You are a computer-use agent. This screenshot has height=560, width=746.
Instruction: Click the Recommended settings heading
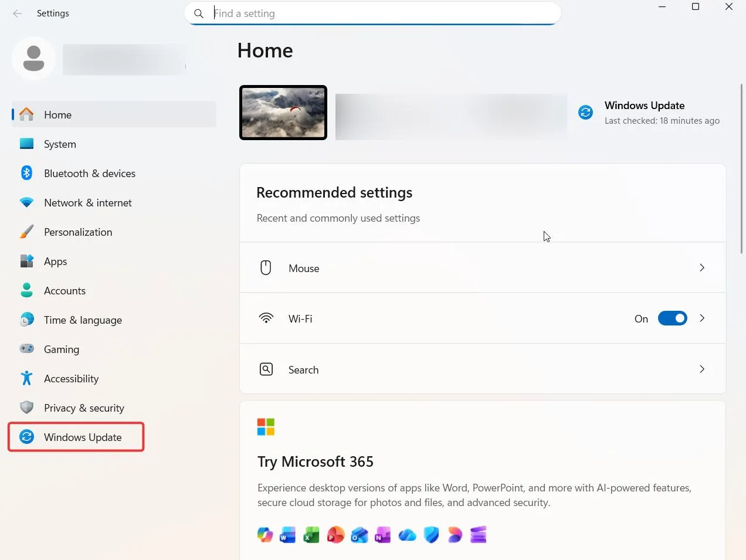click(334, 193)
